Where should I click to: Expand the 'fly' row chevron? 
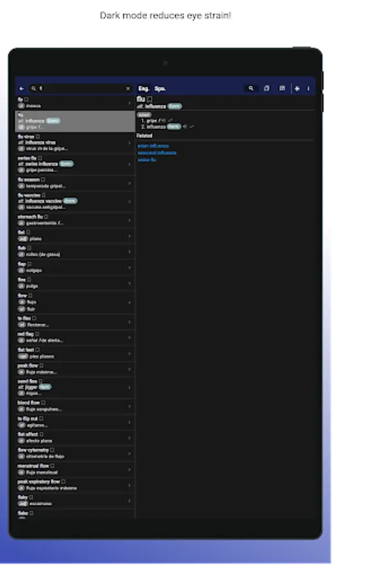129,103
